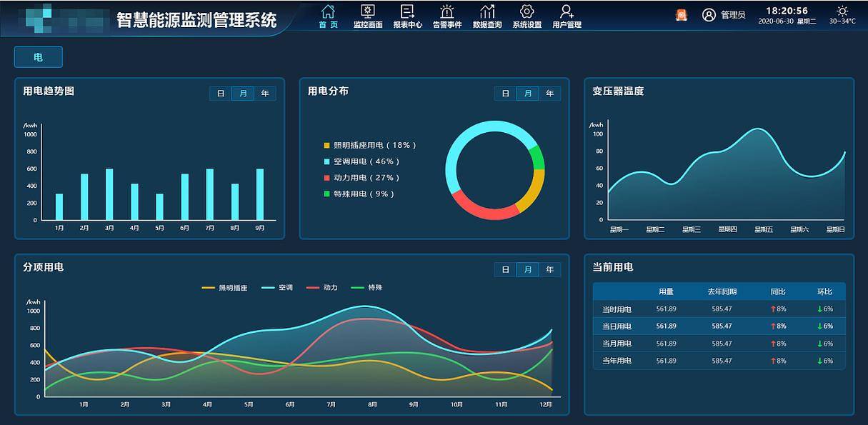Select the 首页 home tab
868x425 pixels.
click(x=327, y=15)
